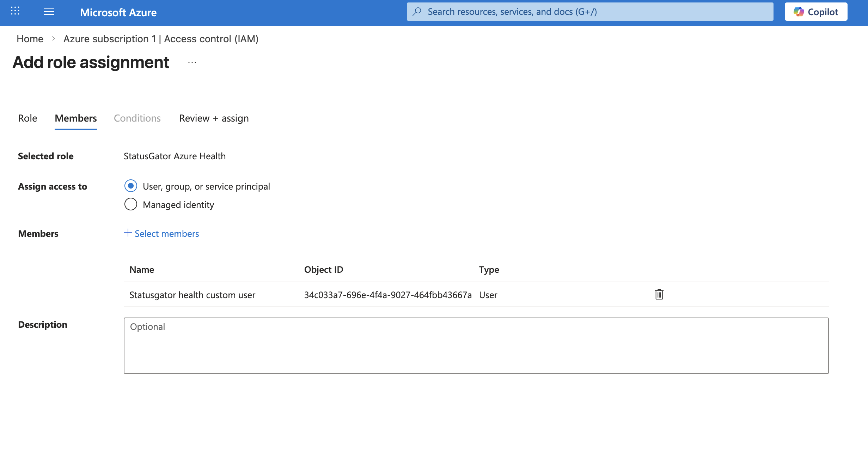Delete the Statusgator health custom user member
868x468 pixels.
(659, 294)
